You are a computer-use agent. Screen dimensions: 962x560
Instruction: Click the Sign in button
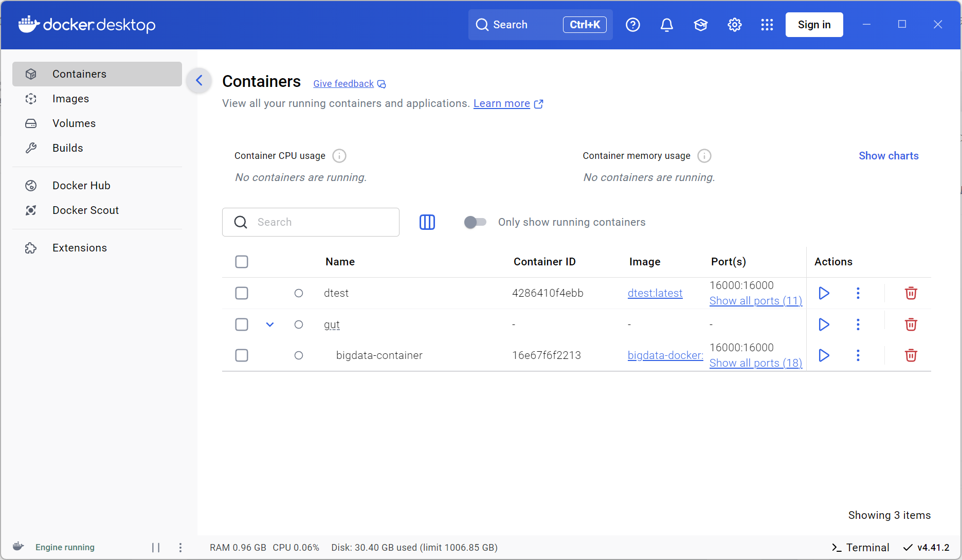(x=814, y=25)
